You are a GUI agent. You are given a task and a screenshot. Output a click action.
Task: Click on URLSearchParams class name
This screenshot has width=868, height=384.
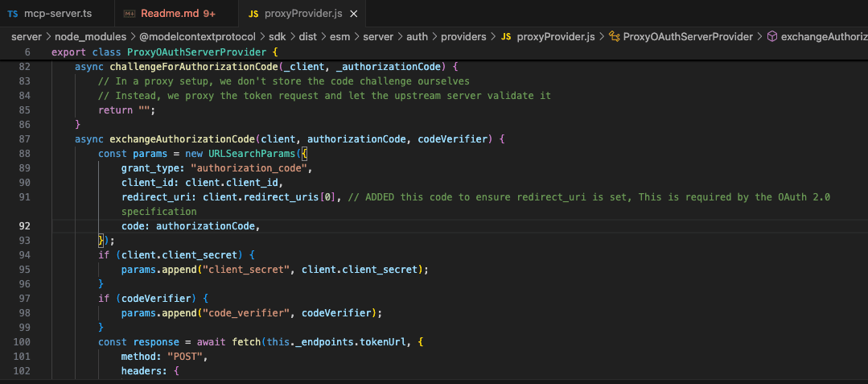point(252,154)
